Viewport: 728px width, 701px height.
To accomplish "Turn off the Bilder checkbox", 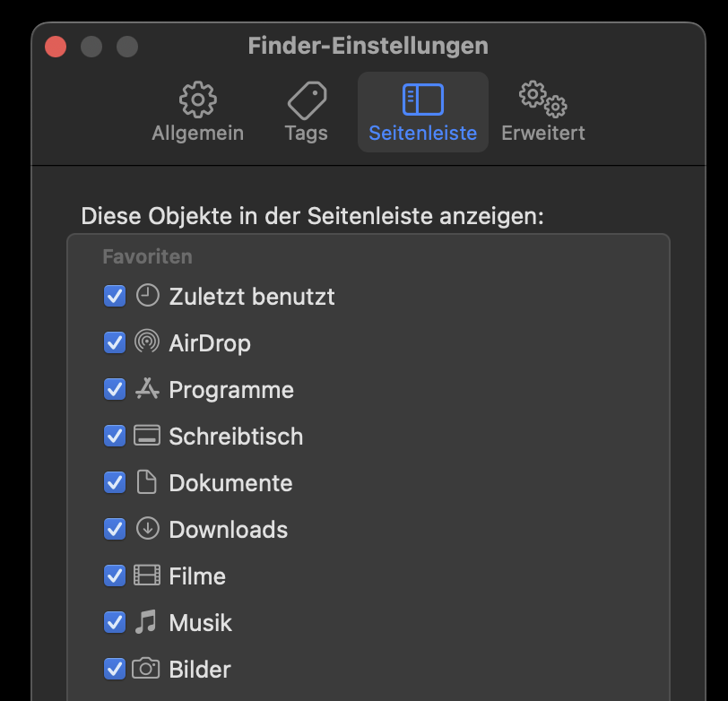I will click(115, 669).
